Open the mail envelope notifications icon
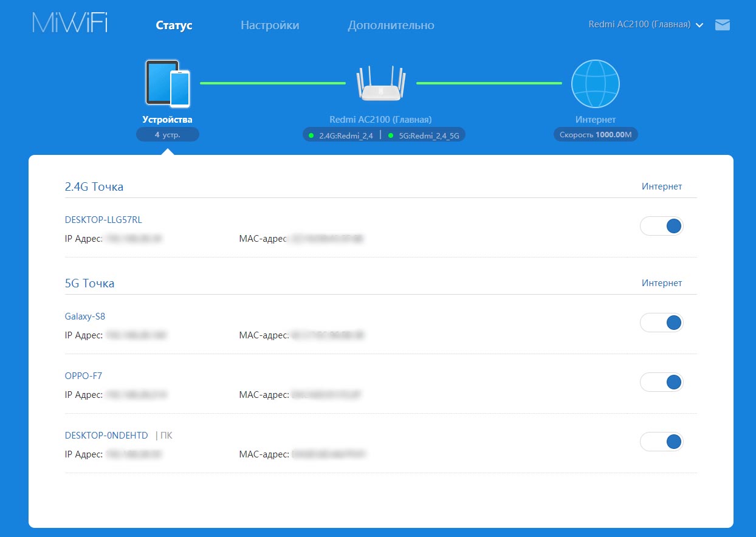The image size is (756, 537). 723,25
